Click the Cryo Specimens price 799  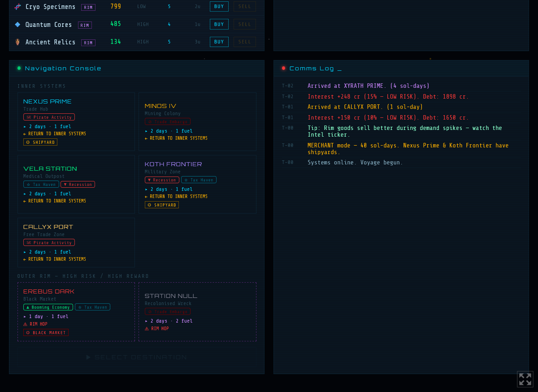coord(116,6)
